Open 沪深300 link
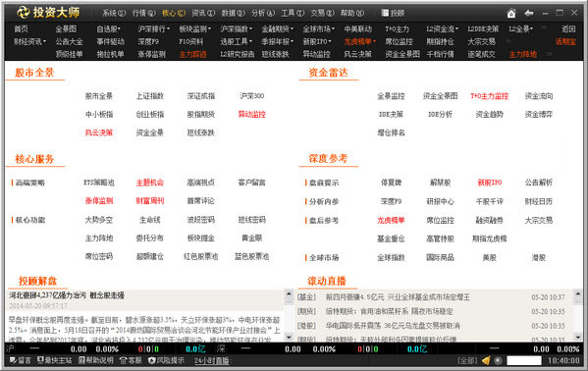Screen dimensions: 588x371 251,96
